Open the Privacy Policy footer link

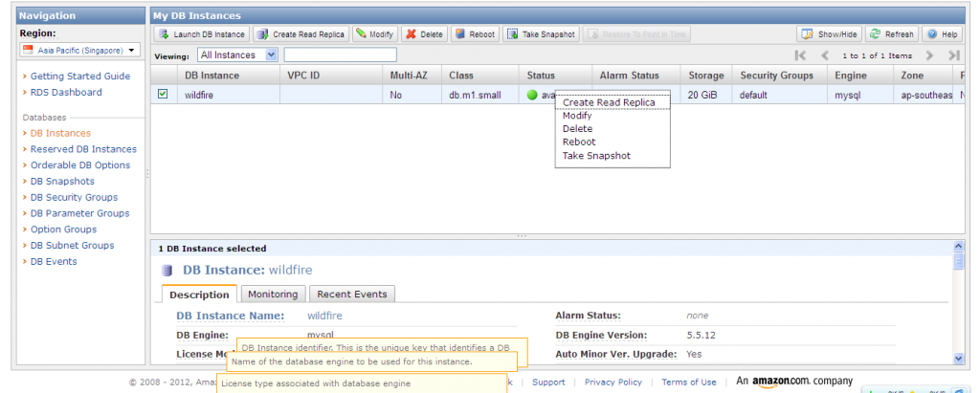tap(613, 382)
